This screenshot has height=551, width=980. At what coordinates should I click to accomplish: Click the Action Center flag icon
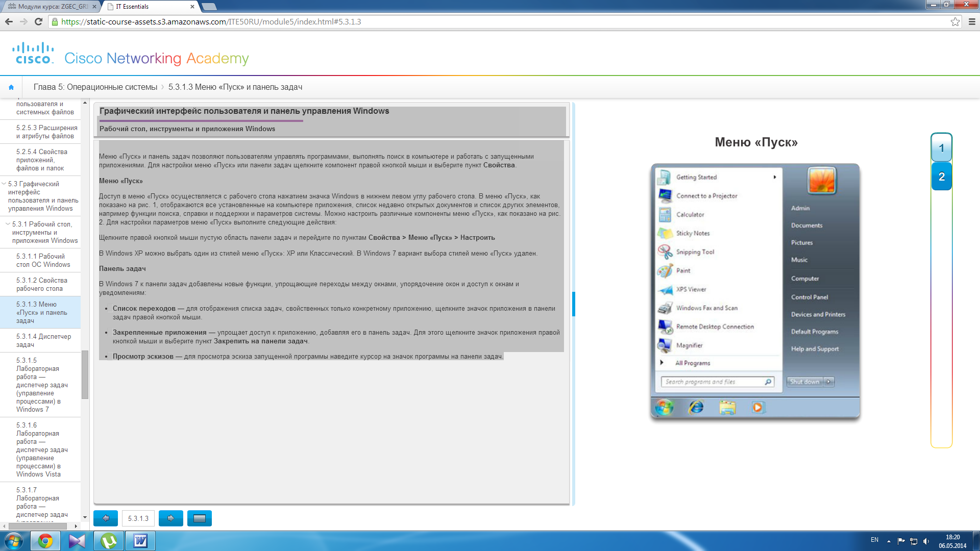click(x=901, y=541)
